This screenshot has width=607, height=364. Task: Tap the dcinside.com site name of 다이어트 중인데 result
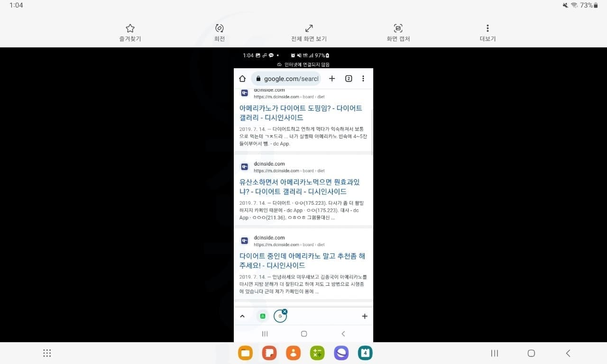[x=269, y=238]
